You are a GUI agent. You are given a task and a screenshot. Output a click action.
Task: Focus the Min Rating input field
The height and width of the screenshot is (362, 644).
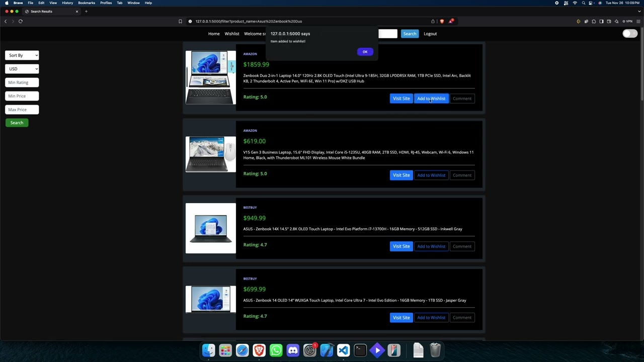point(22,82)
